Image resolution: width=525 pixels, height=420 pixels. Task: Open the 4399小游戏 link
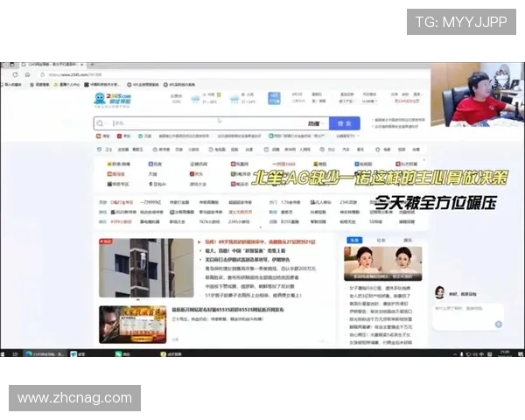[x=121, y=221]
